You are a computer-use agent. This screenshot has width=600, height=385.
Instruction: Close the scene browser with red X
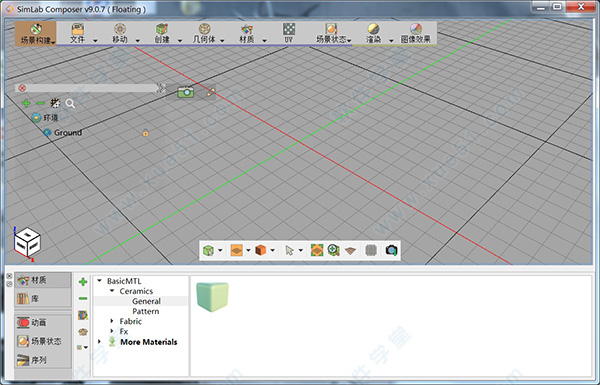22,88
